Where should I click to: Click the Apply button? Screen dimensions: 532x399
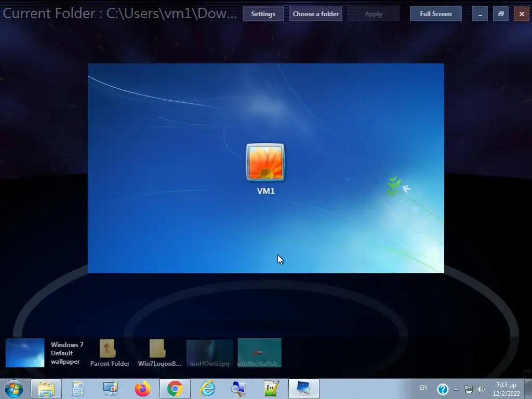[373, 14]
